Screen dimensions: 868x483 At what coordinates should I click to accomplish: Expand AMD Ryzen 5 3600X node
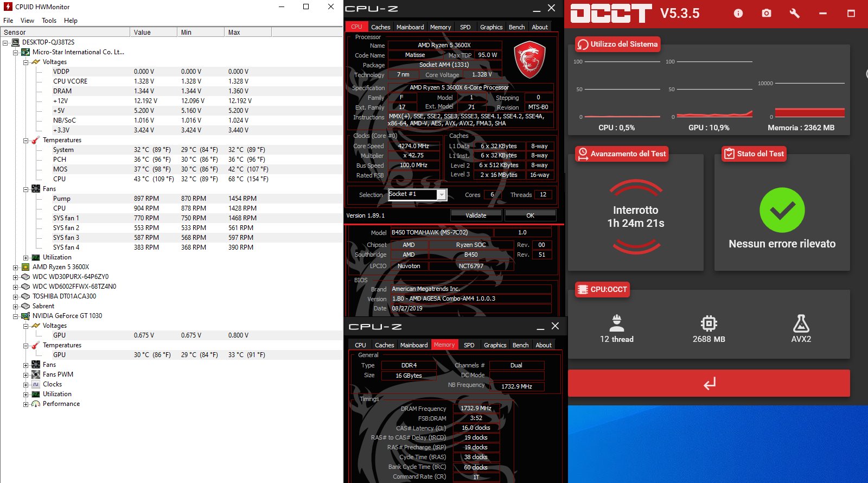[16, 267]
